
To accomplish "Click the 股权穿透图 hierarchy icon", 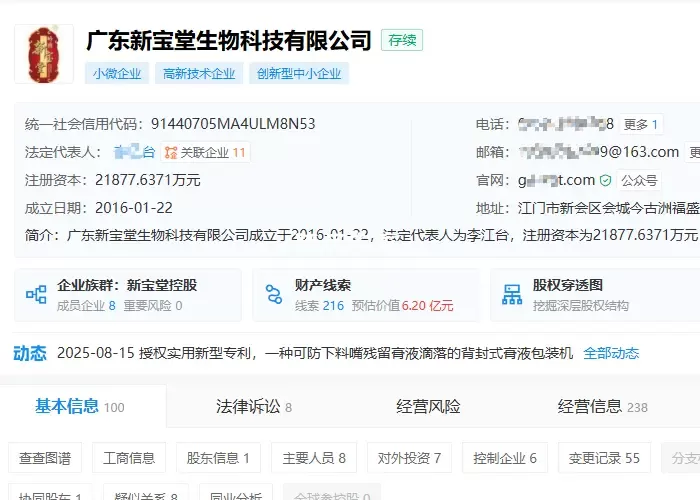I will (x=512, y=295).
